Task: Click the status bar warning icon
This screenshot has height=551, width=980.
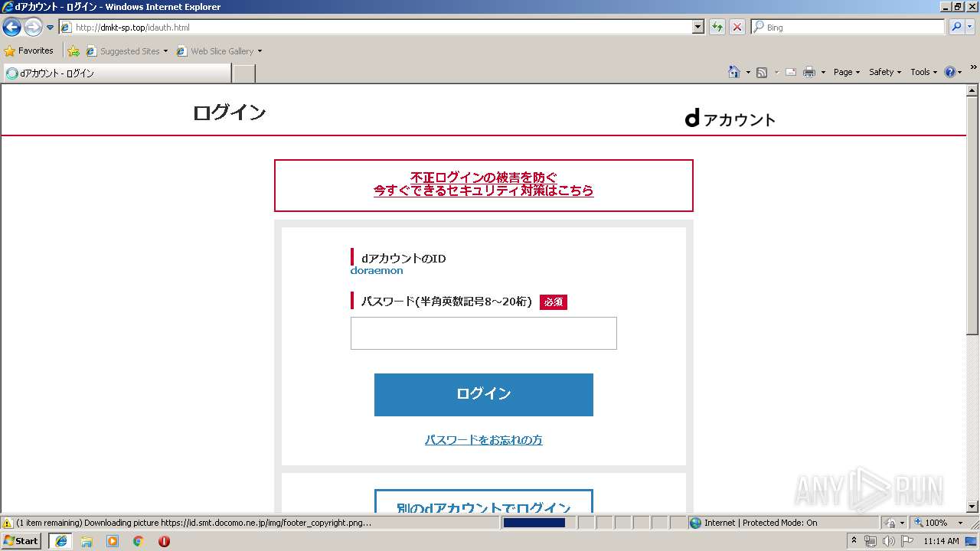Action: (x=8, y=523)
